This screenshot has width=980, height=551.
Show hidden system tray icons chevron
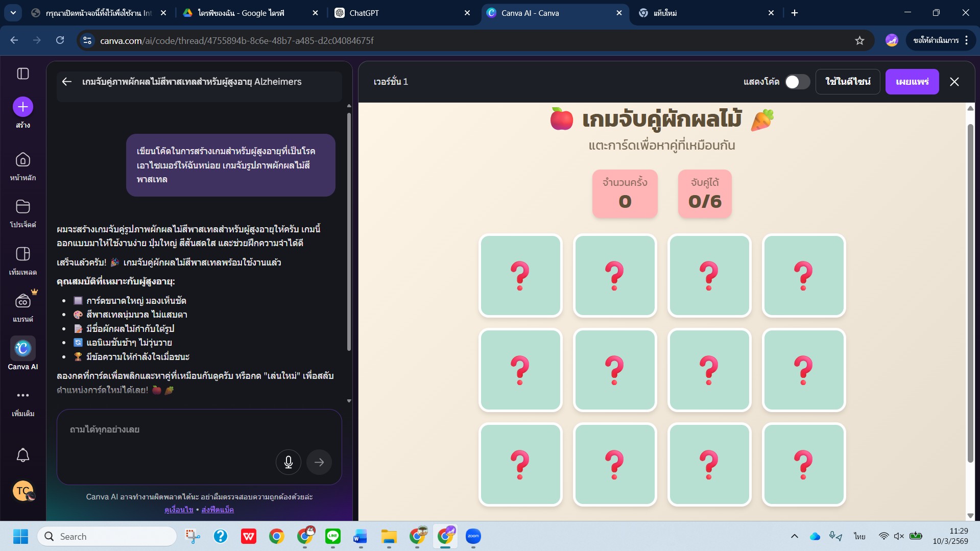(794, 536)
